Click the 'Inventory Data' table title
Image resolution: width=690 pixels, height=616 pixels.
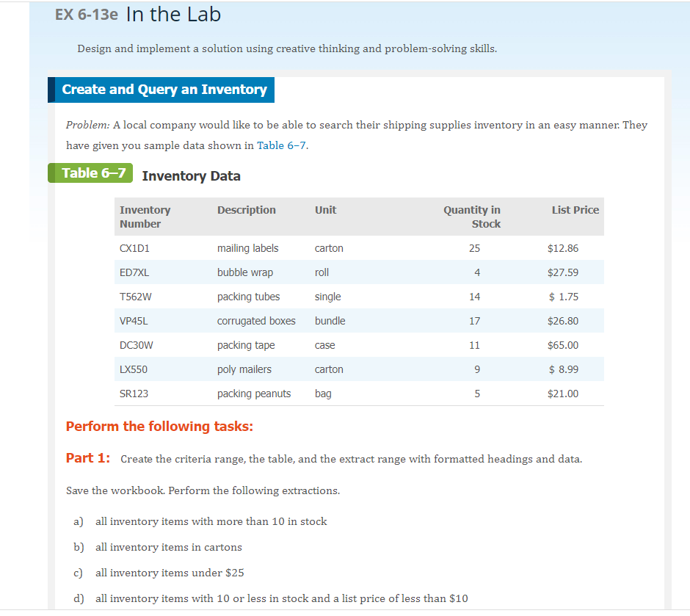point(191,176)
